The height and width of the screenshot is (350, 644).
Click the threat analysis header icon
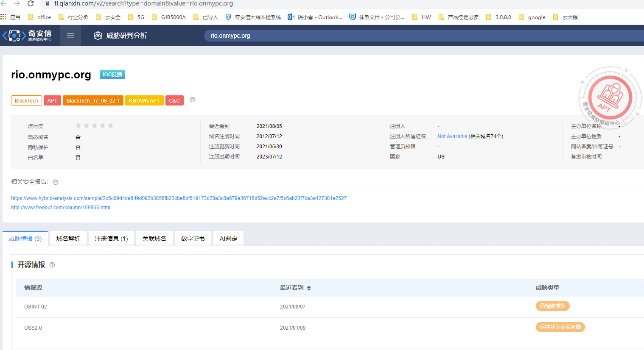pos(98,36)
